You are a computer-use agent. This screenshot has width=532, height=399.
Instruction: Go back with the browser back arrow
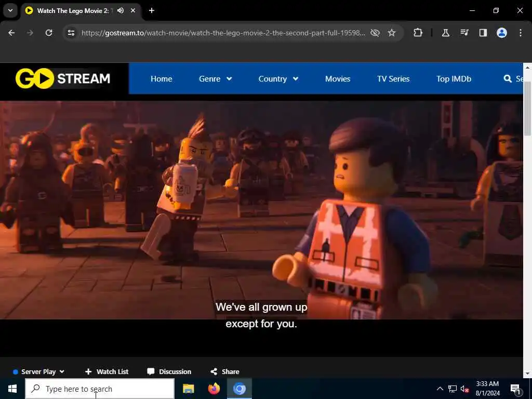11,33
